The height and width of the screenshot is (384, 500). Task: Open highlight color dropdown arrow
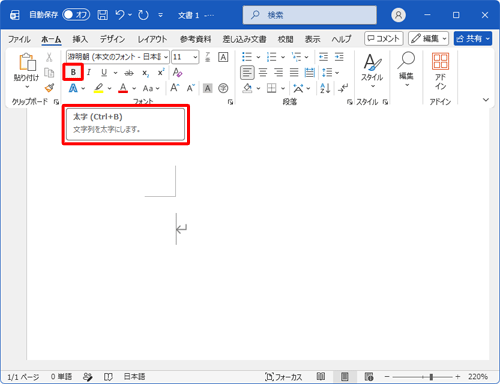[x=109, y=88]
